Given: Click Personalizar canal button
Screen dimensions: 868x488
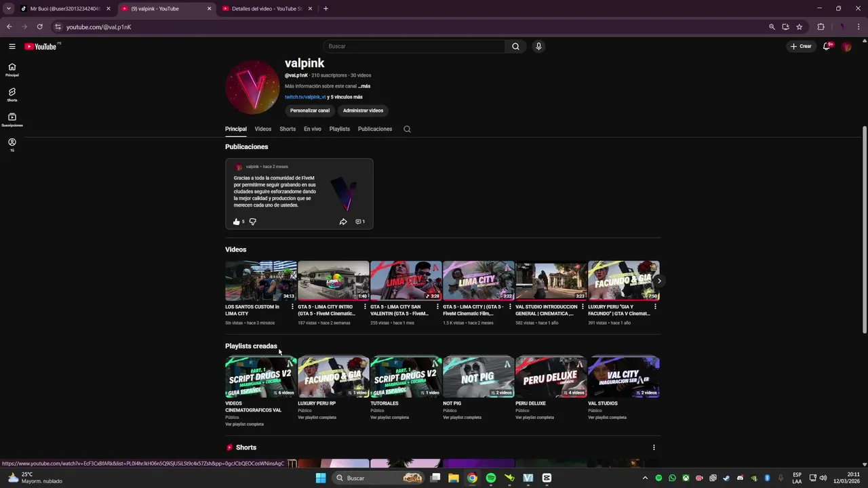Looking at the screenshot, I should coord(310,110).
